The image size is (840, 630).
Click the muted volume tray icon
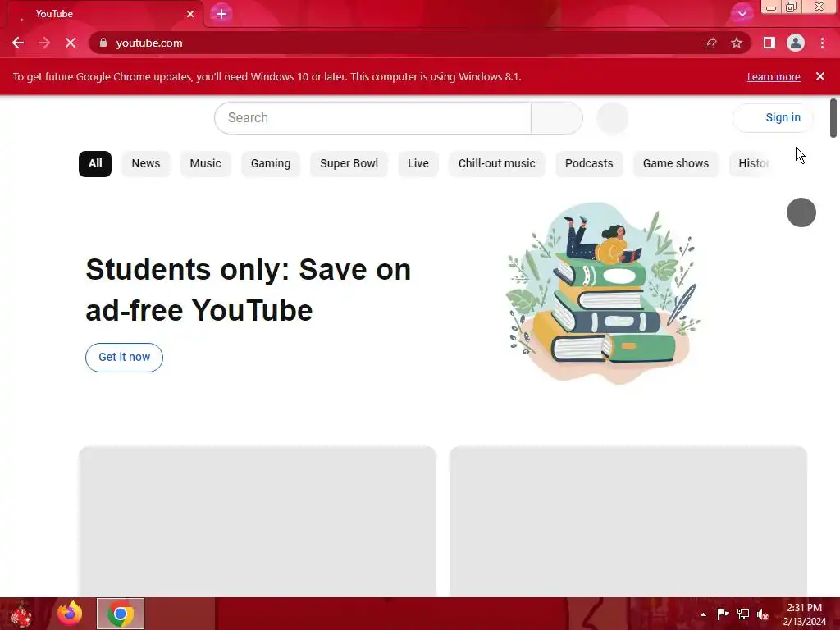coord(763,614)
